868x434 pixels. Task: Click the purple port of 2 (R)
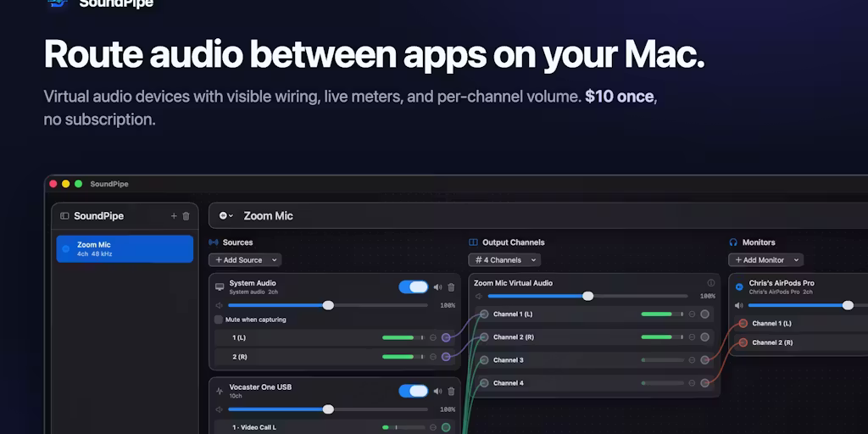tap(446, 357)
